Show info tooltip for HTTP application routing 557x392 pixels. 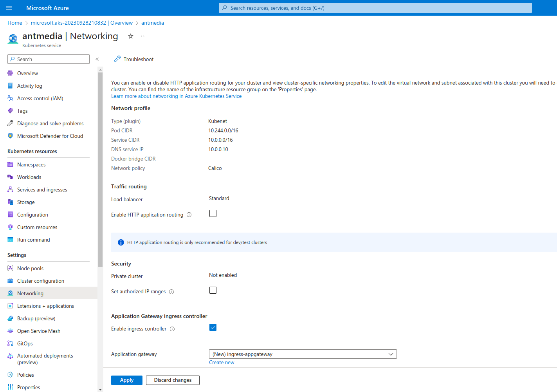pos(189,215)
